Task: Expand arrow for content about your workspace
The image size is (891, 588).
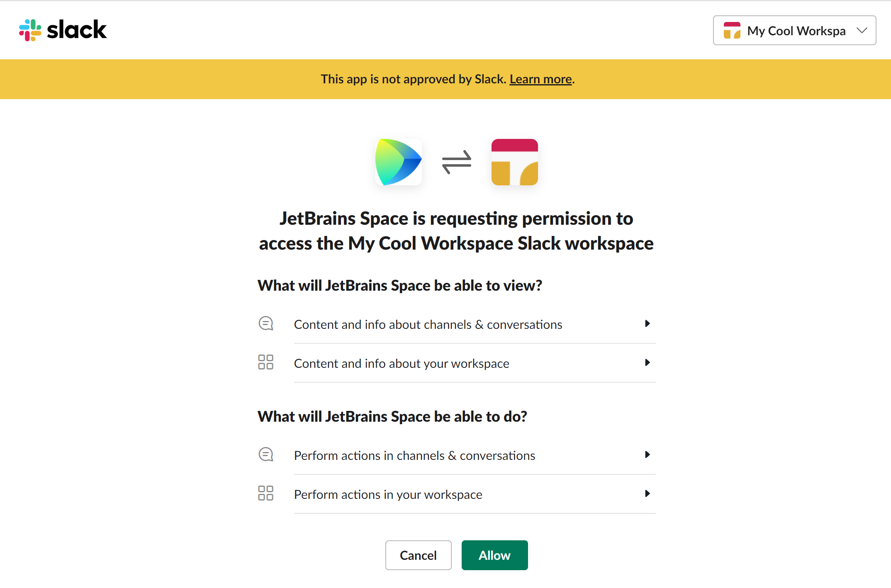Action: click(647, 362)
